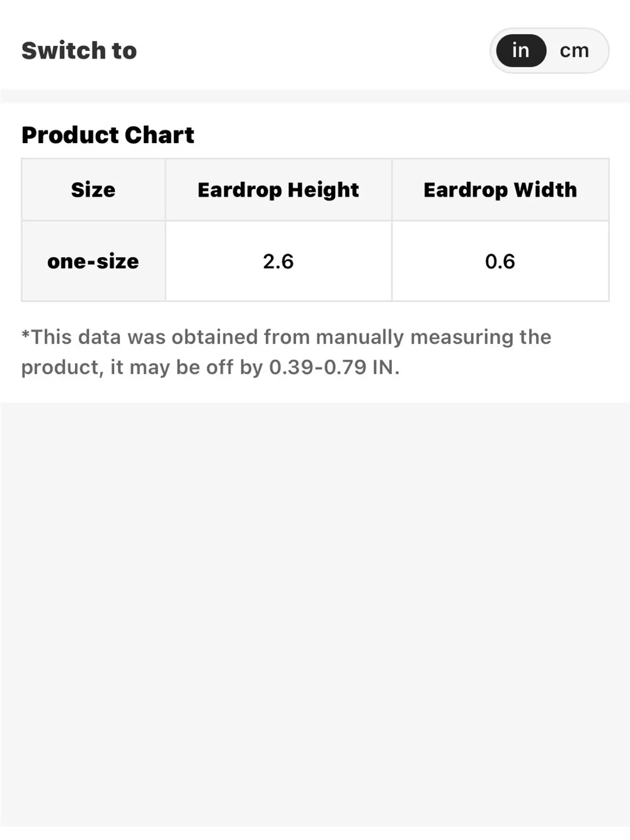Click the Product Chart heading
The image size is (630, 840).
108,135
